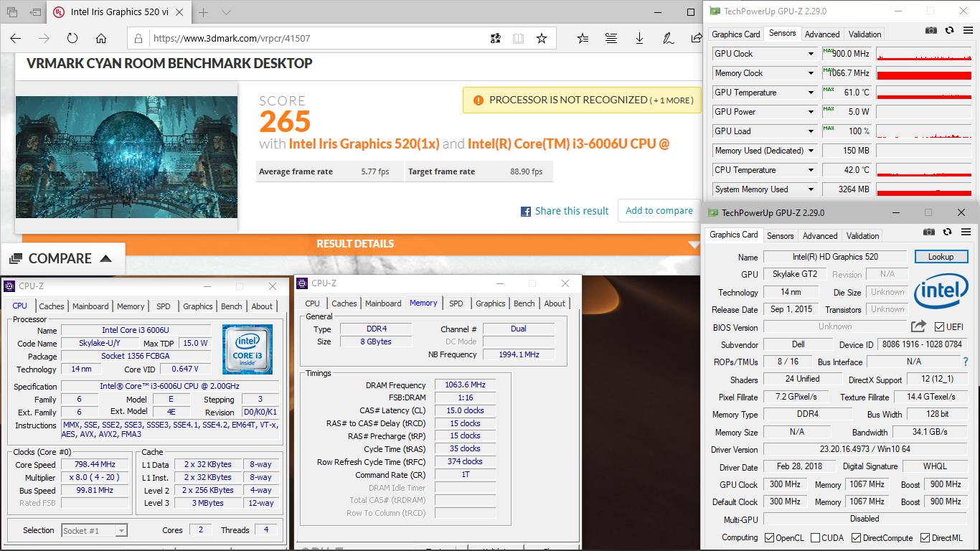Close the Intel Iris Graphics tab
This screenshot has width=980, height=551.
tap(180, 12)
